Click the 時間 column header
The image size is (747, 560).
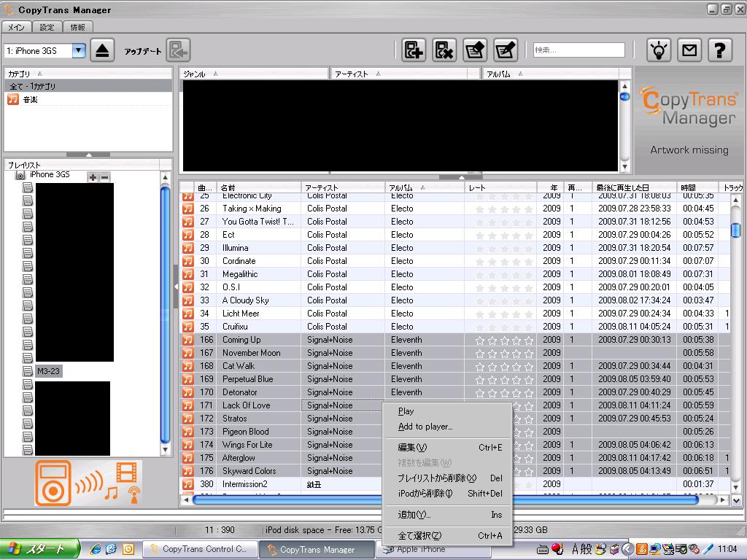(x=697, y=187)
